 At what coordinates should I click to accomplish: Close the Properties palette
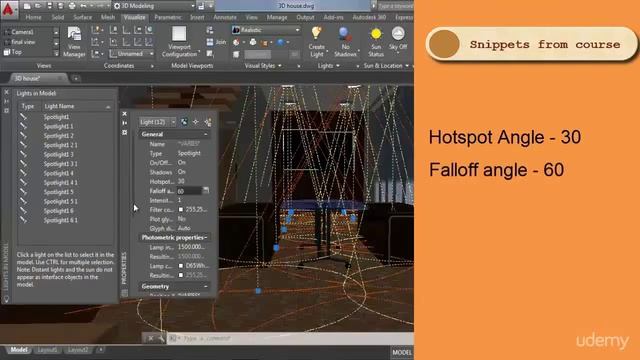point(124,114)
